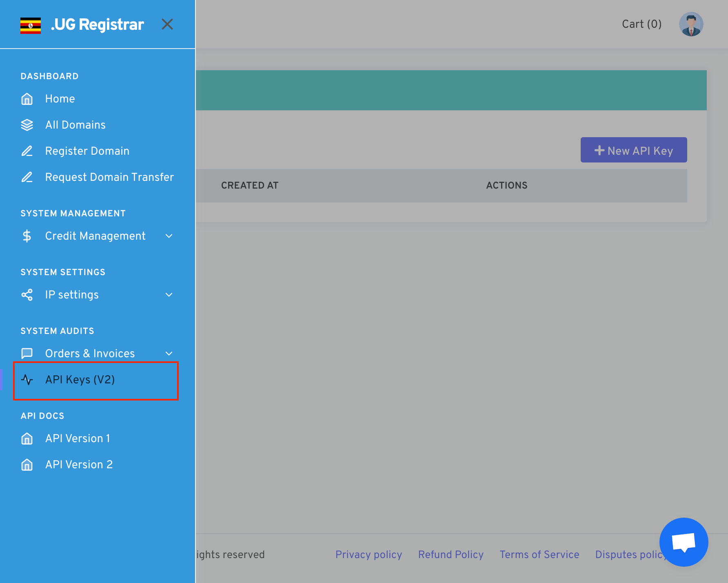The width and height of the screenshot is (728, 583).
Task: Click the IP settings share icon
Action: click(27, 295)
